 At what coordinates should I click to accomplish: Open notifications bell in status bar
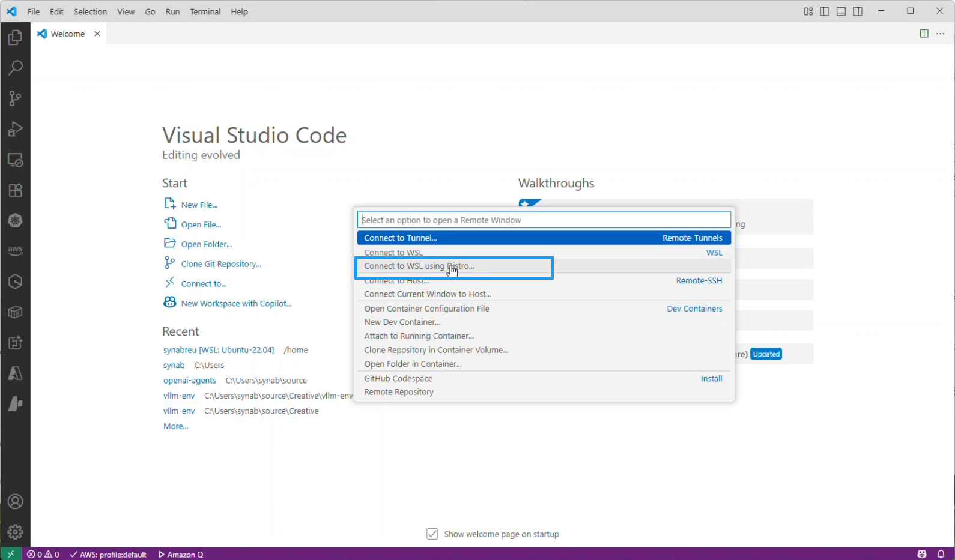[x=941, y=554]
